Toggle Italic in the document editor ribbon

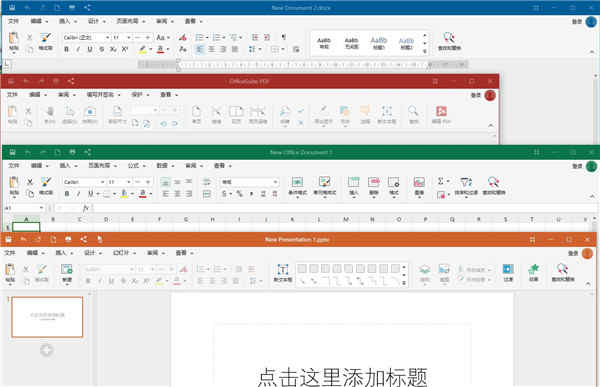pos(78,49)
